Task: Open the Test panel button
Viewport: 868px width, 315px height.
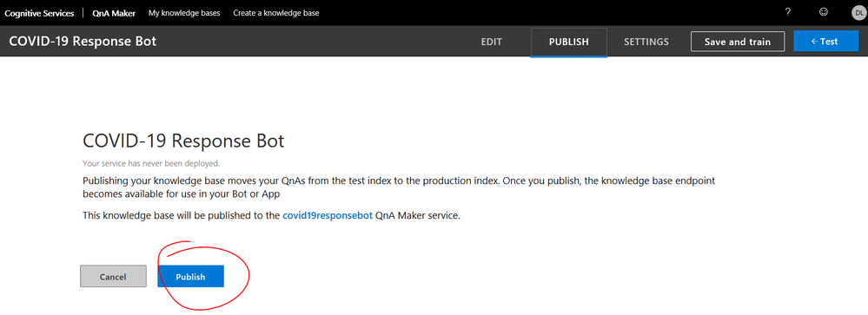Action: [x=826, y=41]
